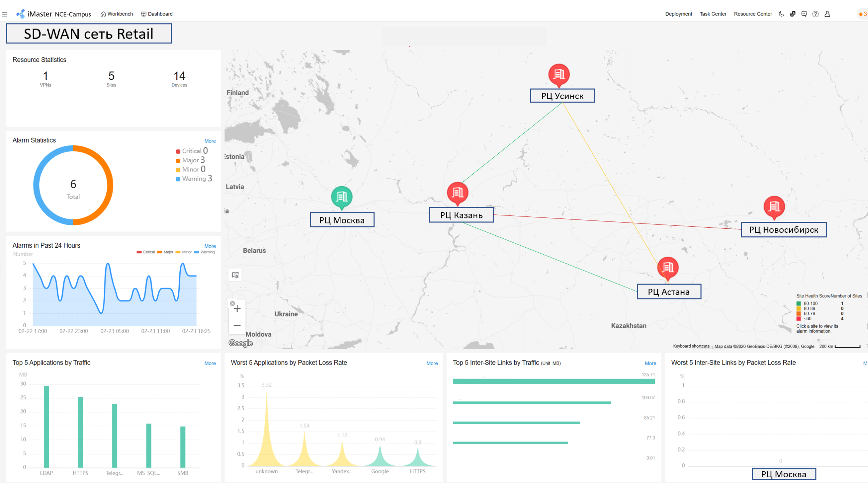This screenshot has height=483, width=868.
Task: Open the hamburger navigation menu
Action: tap(5, 14)
